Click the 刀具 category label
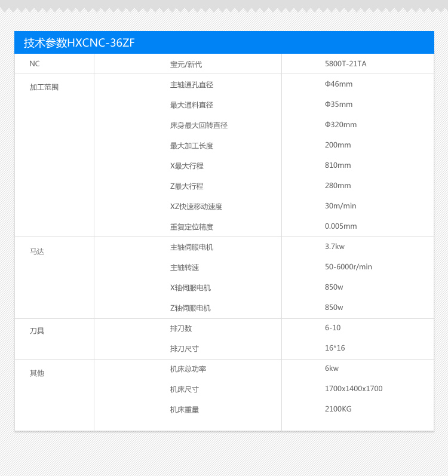The width and height of the screenshot is (448, 476). point(36,331)
